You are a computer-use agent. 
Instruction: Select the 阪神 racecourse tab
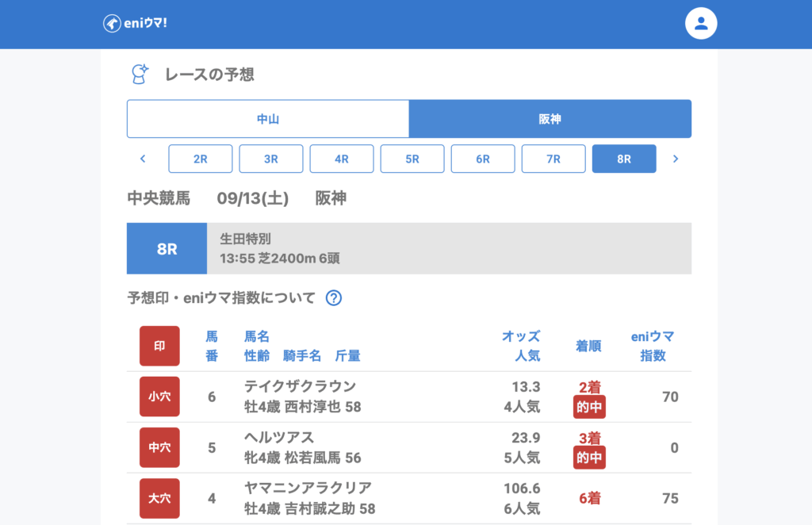pyautogui.click(x=550, y=119)
